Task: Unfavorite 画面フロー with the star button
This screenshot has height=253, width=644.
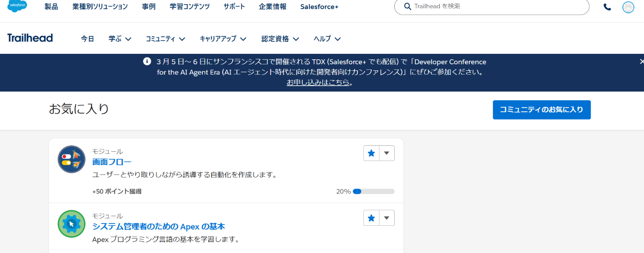Action: coord(371,153)
